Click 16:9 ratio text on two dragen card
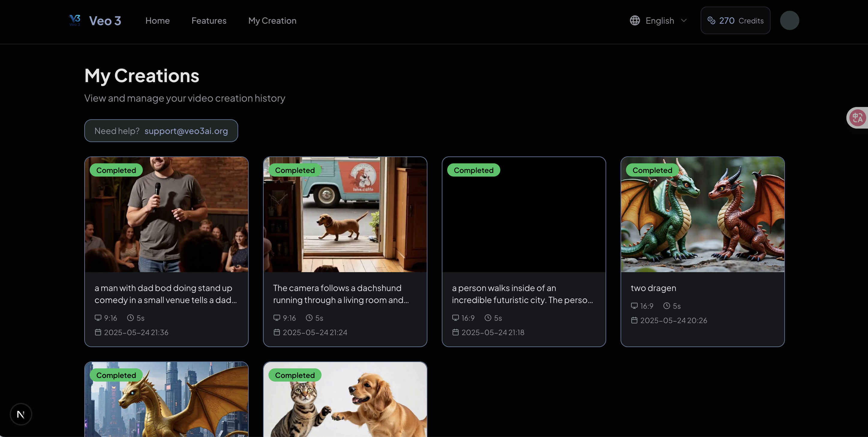The height and width of the screenshot is (437, 868). (x=647, y=306)
